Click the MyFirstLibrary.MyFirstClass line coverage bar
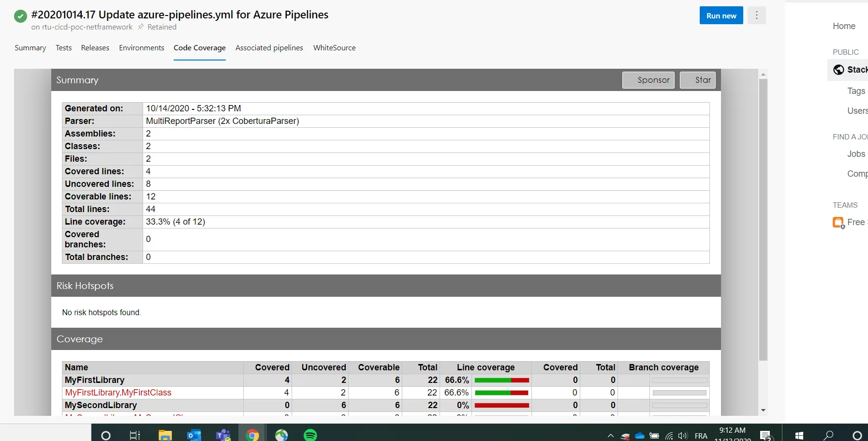 click(x=502, y=393)
